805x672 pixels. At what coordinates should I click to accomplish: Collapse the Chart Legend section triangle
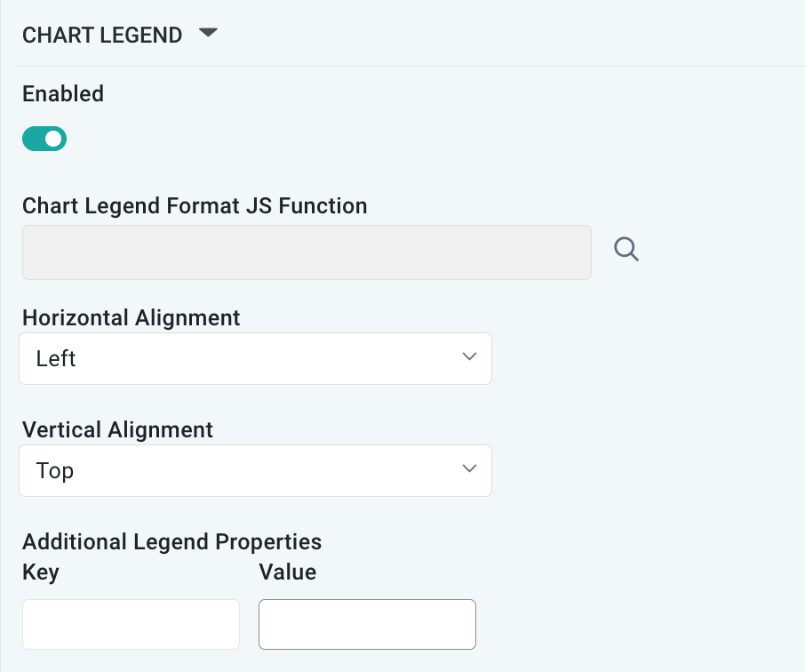[x=208, y=34]
